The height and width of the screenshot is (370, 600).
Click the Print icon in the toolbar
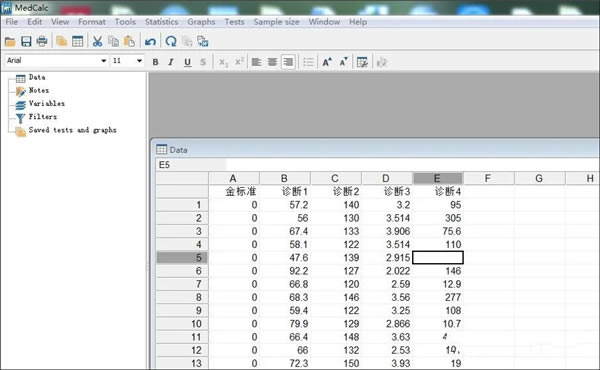(42, 41)
